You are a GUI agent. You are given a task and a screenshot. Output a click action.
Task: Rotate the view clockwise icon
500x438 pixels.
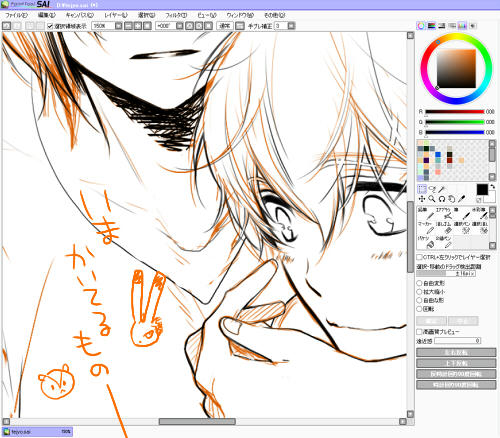pos(199,26)
